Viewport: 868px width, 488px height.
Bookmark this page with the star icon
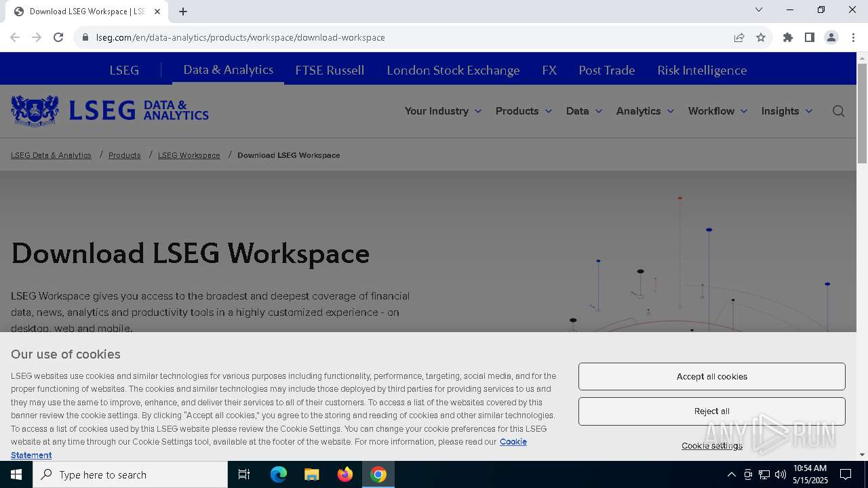tap(761, 37)
